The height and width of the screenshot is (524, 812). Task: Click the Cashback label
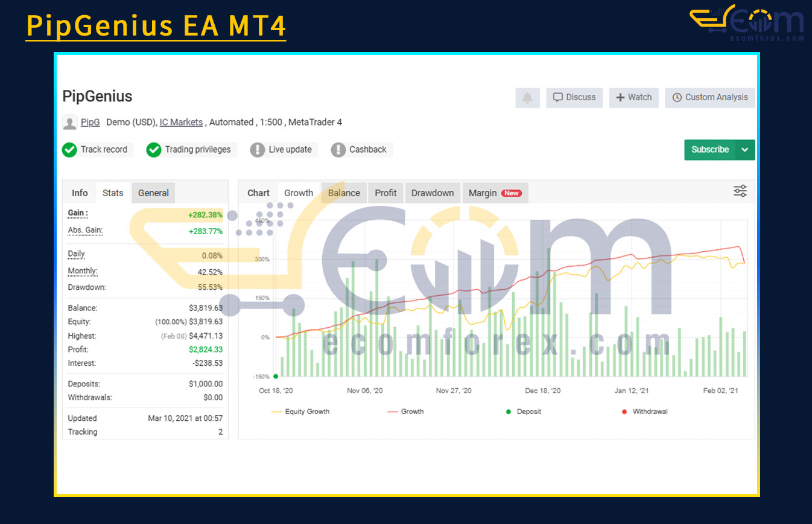pyautogui.click(x=368, y=150)
